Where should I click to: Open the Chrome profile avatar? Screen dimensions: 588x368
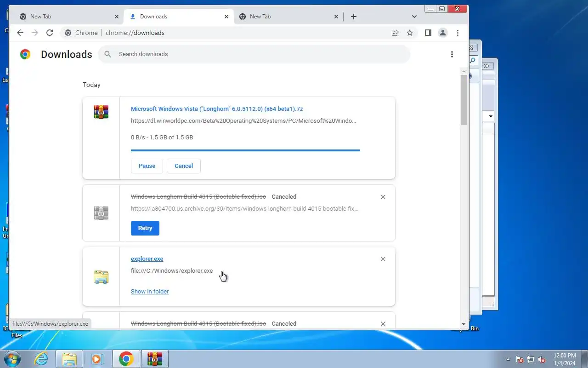(x=443, y=33)
